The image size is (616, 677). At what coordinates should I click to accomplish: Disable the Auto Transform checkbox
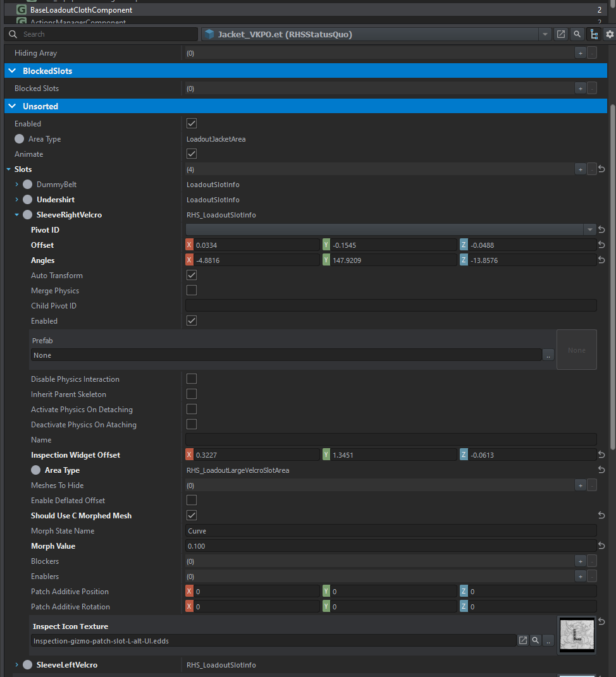point(192,276)
